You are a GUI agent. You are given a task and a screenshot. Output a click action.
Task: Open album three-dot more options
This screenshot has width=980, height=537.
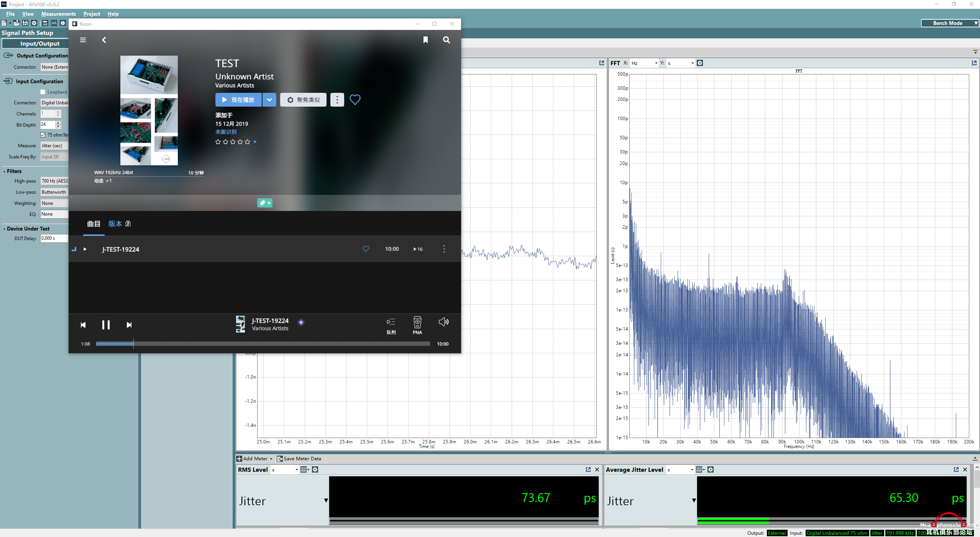(337, 100)
